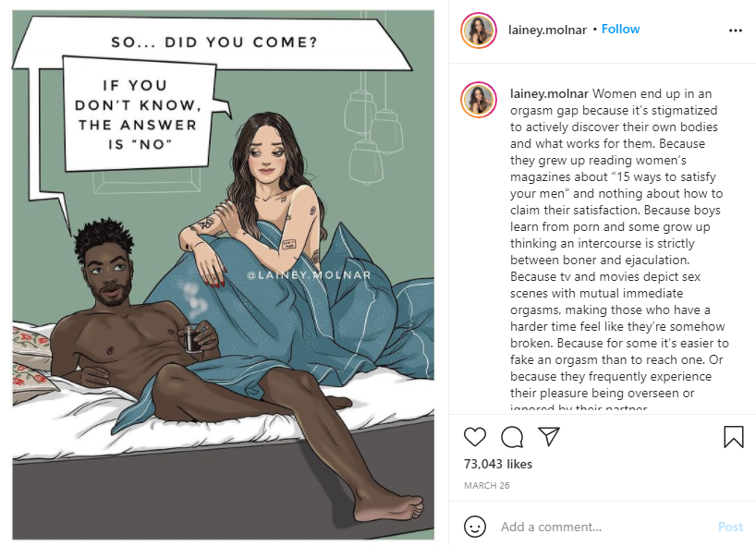The width and height of the screenshot is (756, 546).
Task: Click the illustrated post image
Action: click(x=224, y=274)
